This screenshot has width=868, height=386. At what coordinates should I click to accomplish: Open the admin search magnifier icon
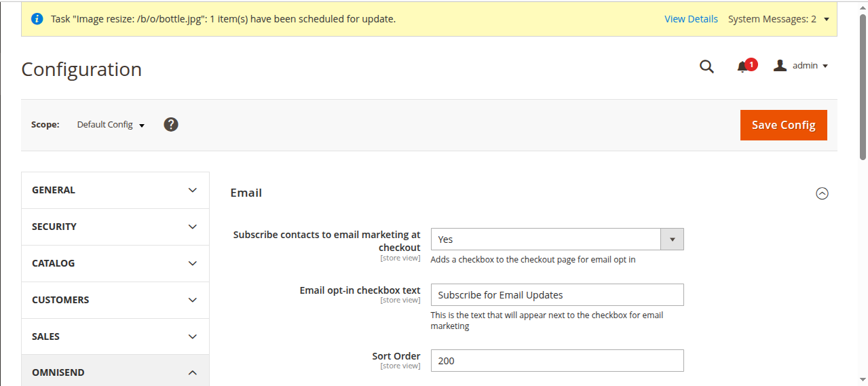tap(706, 66)
